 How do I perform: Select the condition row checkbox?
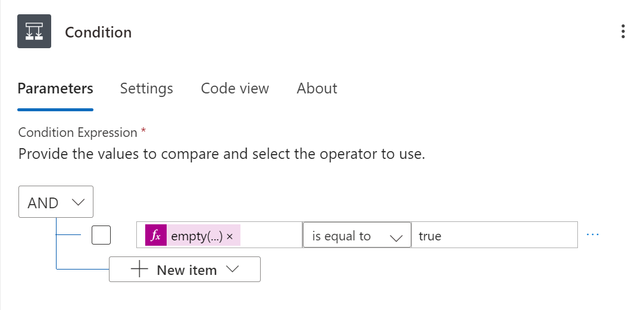(x=101, y=236)
